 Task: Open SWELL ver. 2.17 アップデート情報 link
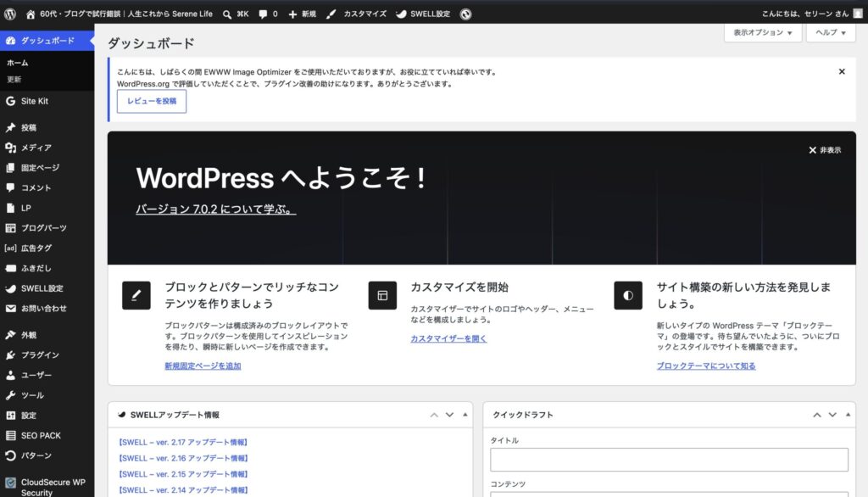183,442
